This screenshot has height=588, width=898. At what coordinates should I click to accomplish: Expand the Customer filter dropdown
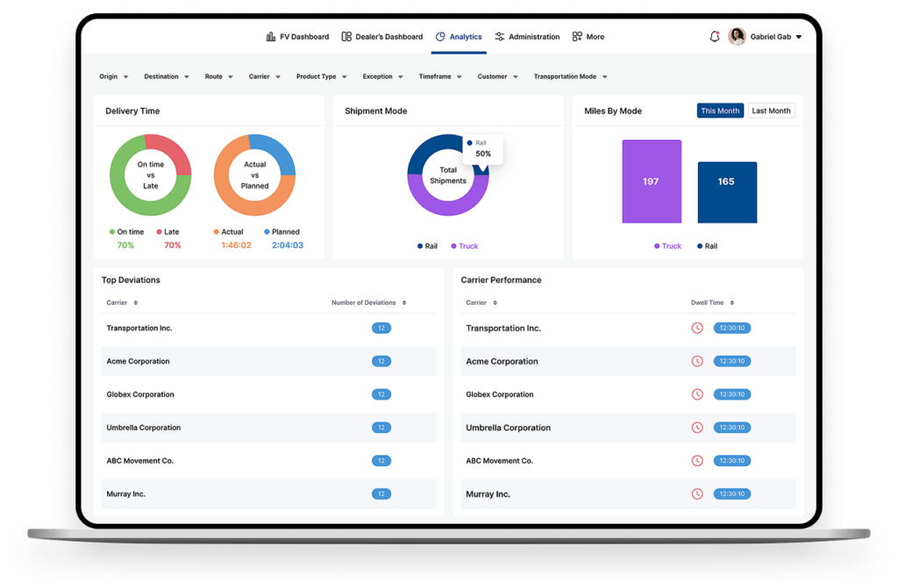[x=497, y=76]
